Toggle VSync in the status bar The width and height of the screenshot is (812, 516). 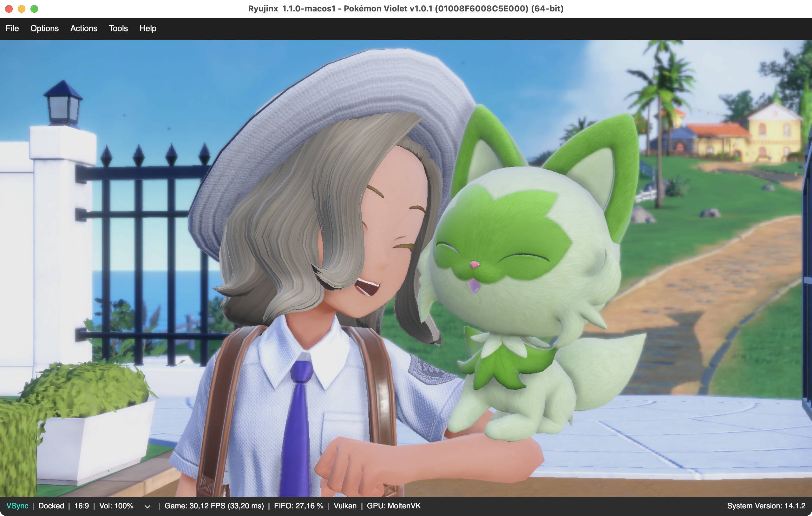tap(17, 506)
